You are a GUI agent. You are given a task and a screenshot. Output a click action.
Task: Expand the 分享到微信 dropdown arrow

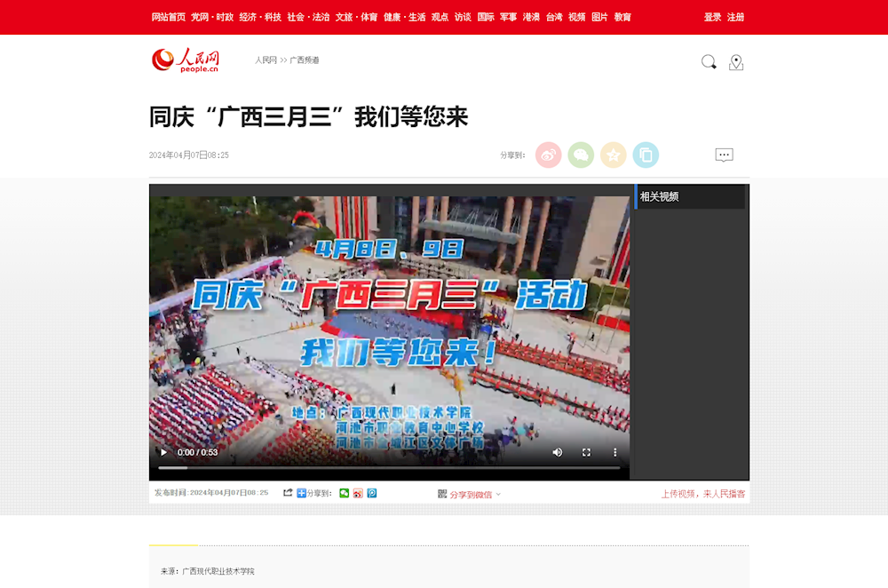point(498,493)
